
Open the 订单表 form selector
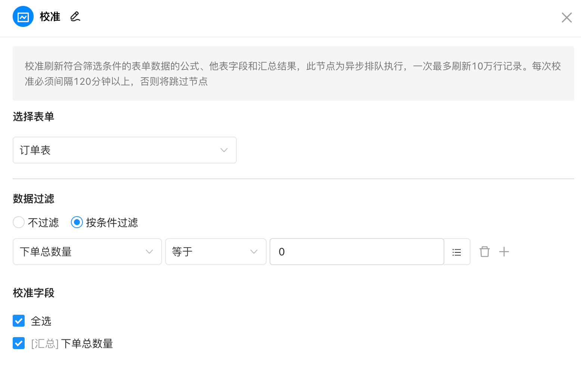119,150
